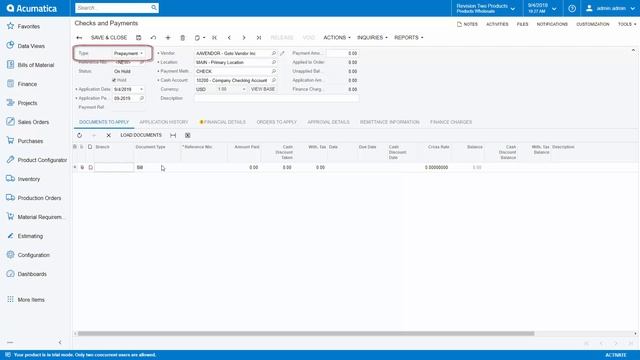Collapse the left navigation sidebar
Image resolution: width=640 pixels, height=360 pixels.
(x=60, y=342)
